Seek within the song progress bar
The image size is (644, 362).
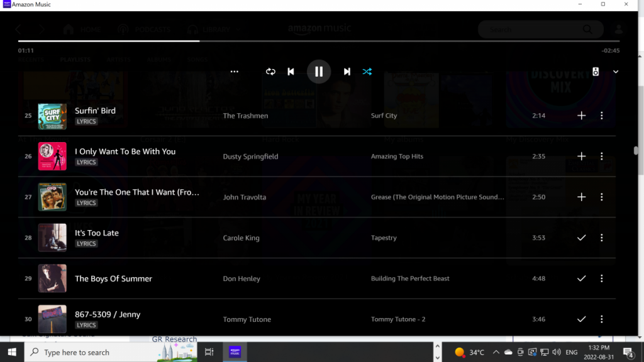point(319,41)
